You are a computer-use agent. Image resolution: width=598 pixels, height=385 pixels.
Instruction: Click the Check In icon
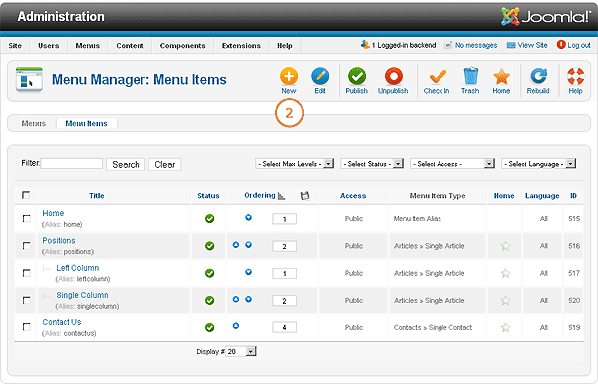pos(437,76)
